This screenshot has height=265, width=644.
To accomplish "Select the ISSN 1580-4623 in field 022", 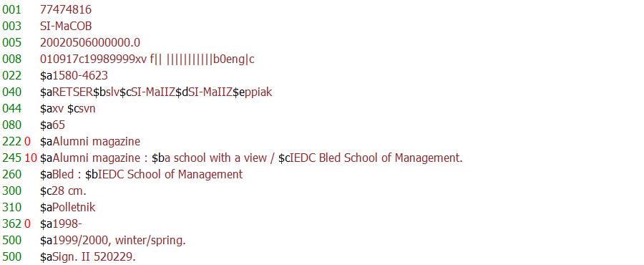I will point(80,76).
